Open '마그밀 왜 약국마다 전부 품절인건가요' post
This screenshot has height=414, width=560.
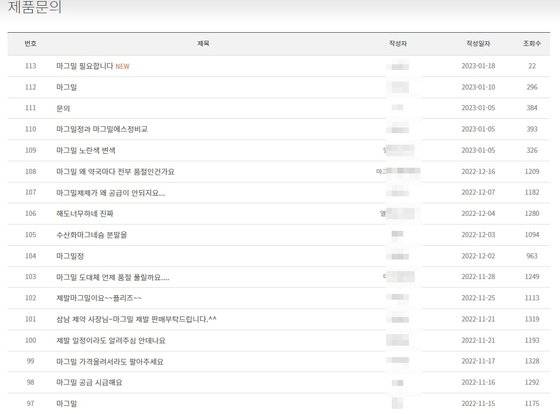(x=115, y=172)
